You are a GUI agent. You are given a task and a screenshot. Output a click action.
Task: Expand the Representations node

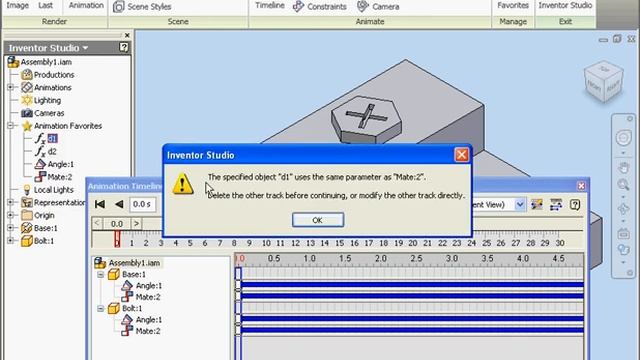click(11, 202)
